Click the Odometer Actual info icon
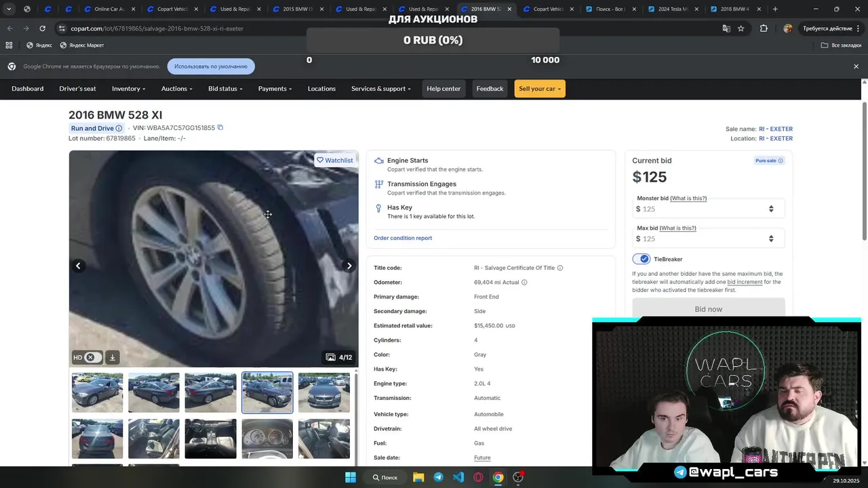The height and width of the screenshot is (488, 868). 524,282
